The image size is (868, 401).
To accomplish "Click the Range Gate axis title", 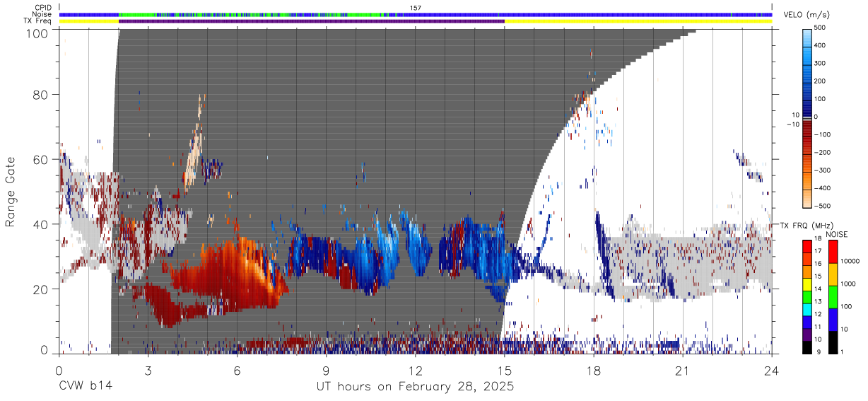I will [x=11, y=192].
